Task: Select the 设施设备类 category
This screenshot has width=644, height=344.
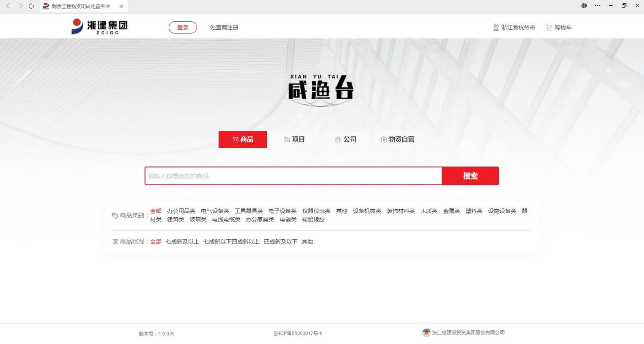Action: point(502,211)
